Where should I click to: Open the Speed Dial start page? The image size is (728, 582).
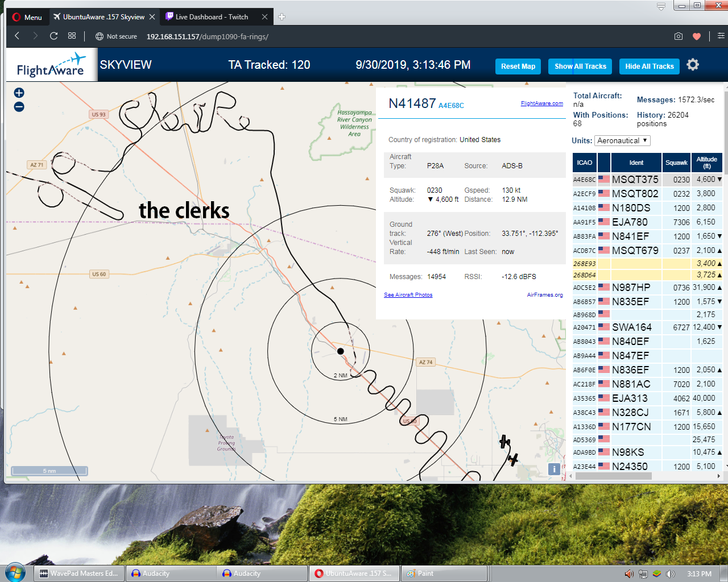pos(72,36)
